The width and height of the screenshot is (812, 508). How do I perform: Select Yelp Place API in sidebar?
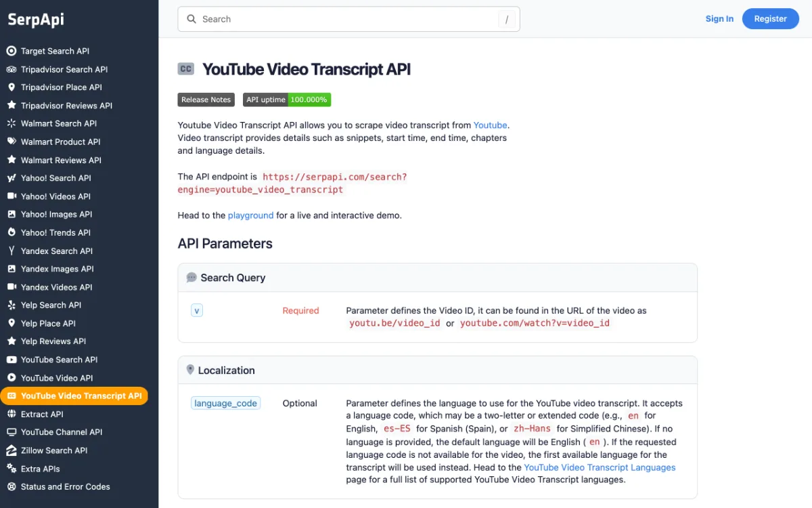click(x=48, y=323)
